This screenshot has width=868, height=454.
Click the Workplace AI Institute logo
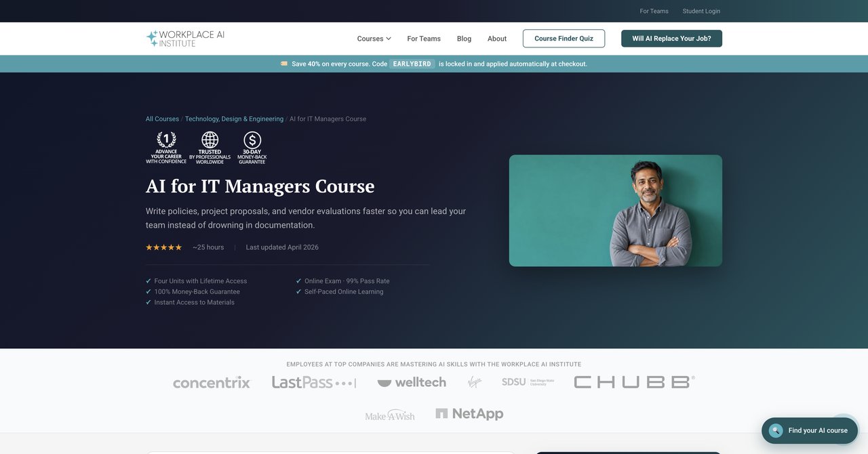[185, 39]
